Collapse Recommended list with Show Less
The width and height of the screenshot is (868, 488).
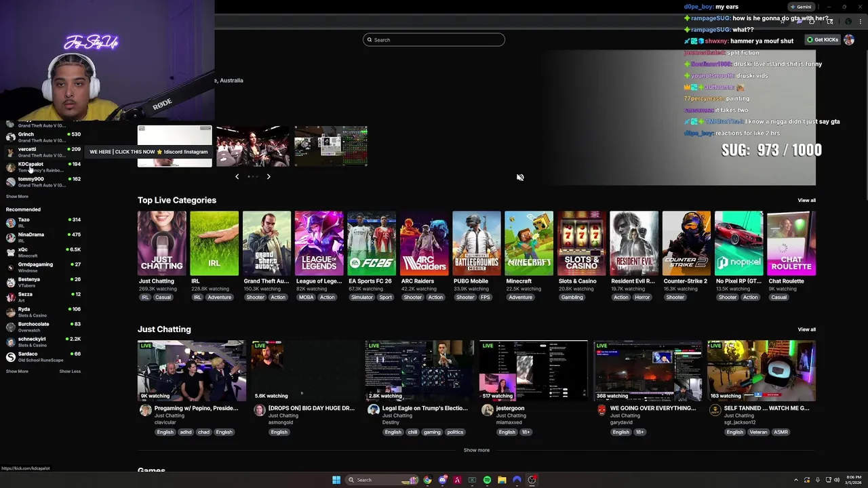pos(70,371)
